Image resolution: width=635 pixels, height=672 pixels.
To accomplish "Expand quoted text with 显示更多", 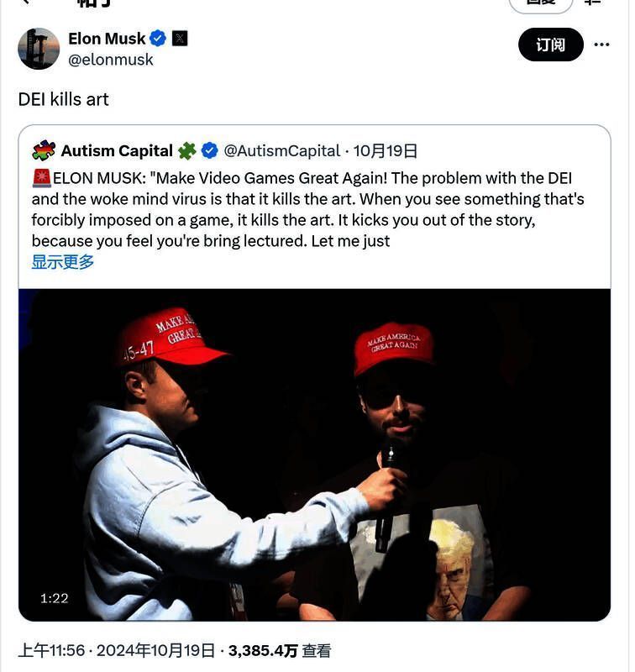I will 63,262.
